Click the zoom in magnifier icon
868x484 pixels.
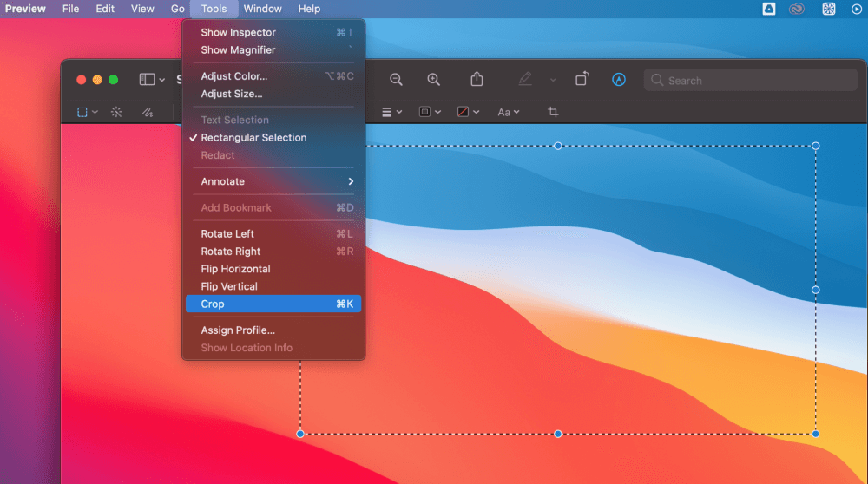tap(434, 80)
